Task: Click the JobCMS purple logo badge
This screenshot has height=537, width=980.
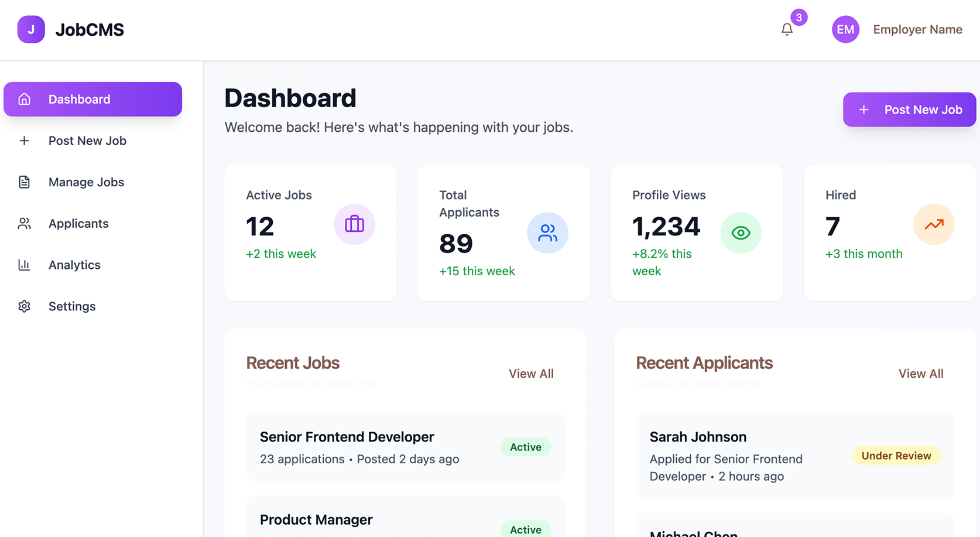Action: [30, 29]
